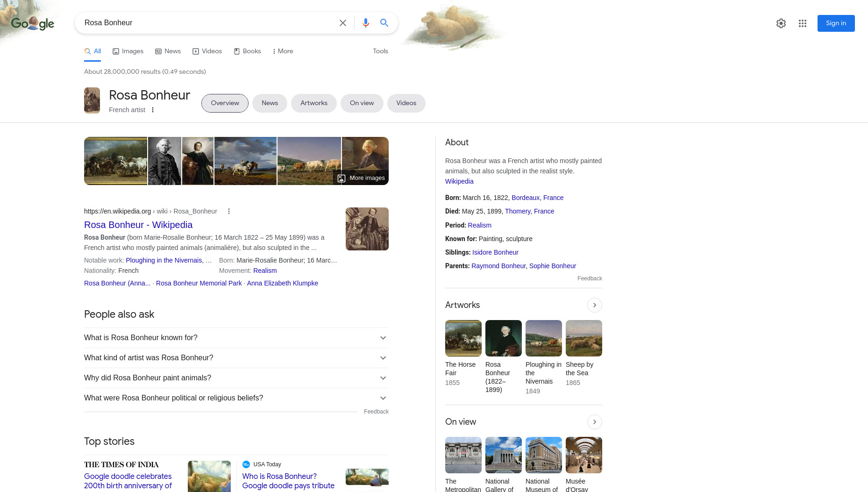Screen dimensions: 868x492
Task: Open Realism movement link in Wikipedia snippet
Action: coord(265,271)
